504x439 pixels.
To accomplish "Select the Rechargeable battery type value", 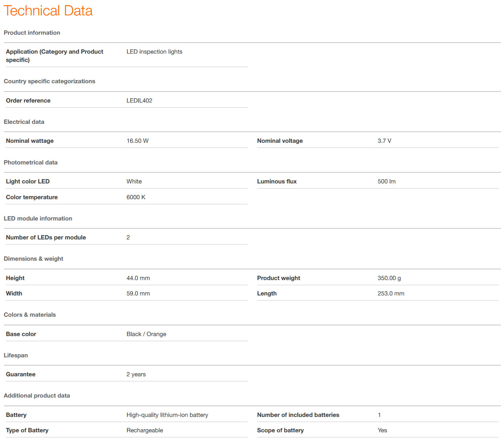I will (145, 430).
